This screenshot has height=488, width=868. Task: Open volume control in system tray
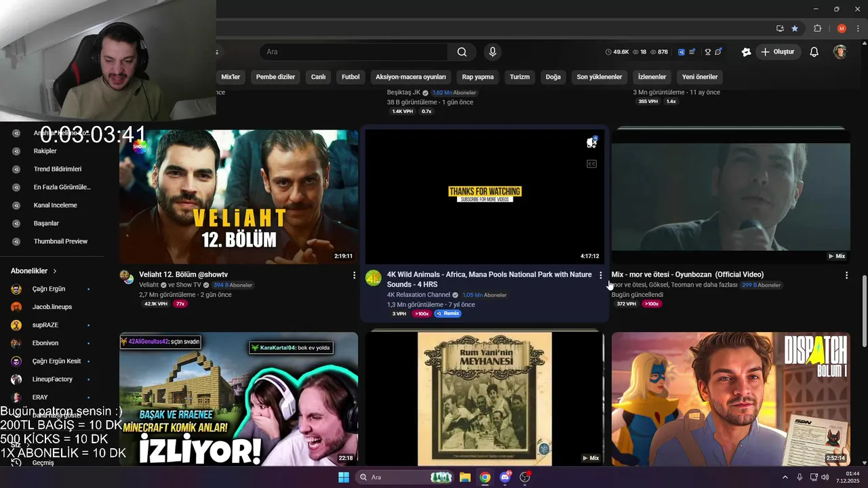[825, 477]
